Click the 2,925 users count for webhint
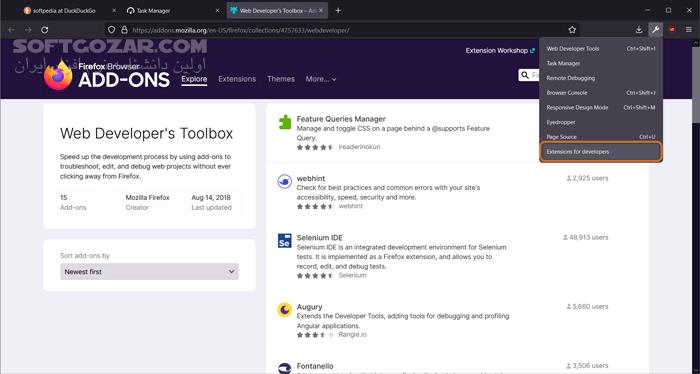 pos(587,178)
